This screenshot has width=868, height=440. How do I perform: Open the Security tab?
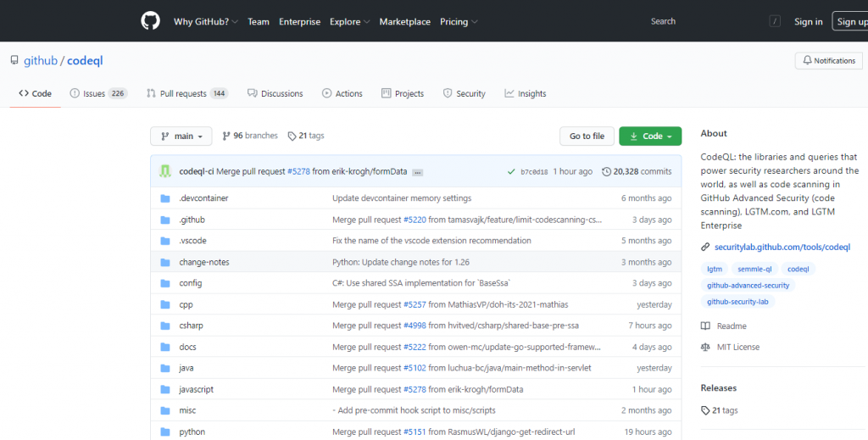(464, 93)
